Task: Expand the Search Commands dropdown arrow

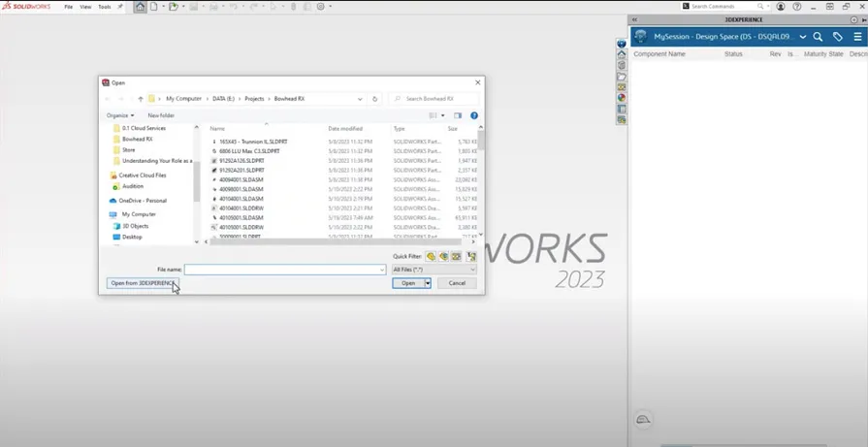Action: [768, 7]
